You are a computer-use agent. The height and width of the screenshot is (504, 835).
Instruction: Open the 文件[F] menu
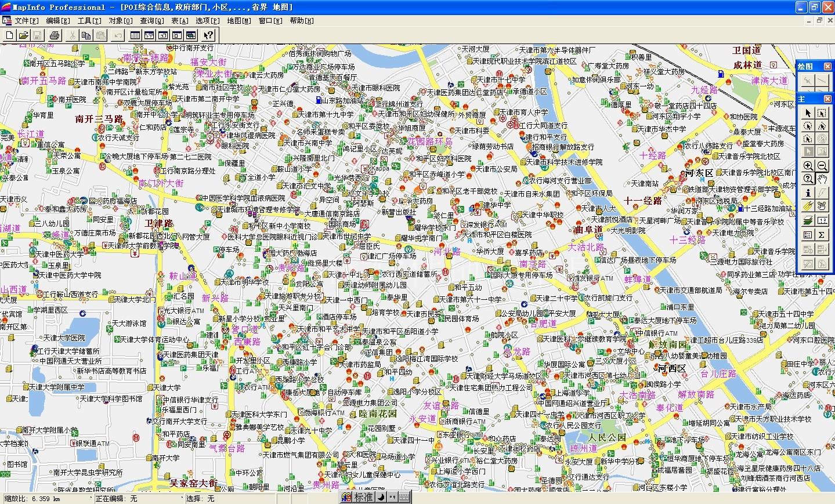tap(27, 21)
